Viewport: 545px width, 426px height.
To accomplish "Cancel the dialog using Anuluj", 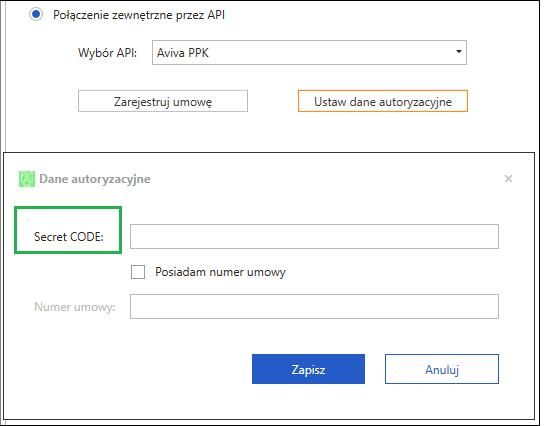I will coord(442,369).
